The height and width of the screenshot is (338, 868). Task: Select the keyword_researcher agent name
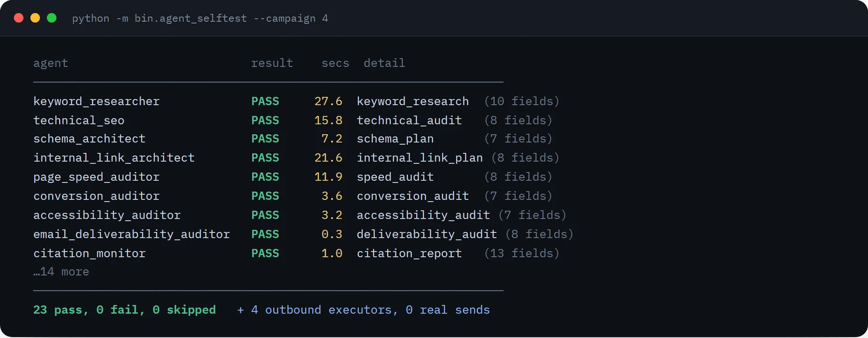(96, 101)
